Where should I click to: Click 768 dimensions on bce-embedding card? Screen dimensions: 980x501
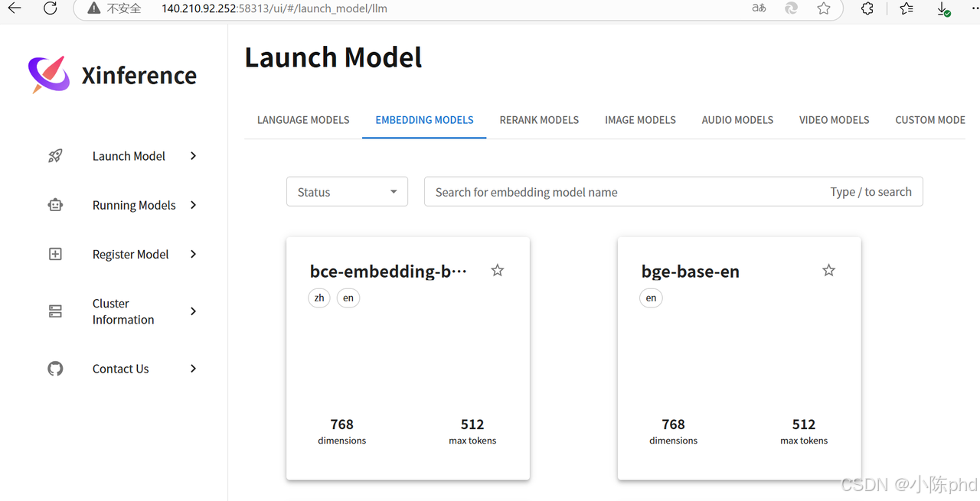[x=342, y=431]
